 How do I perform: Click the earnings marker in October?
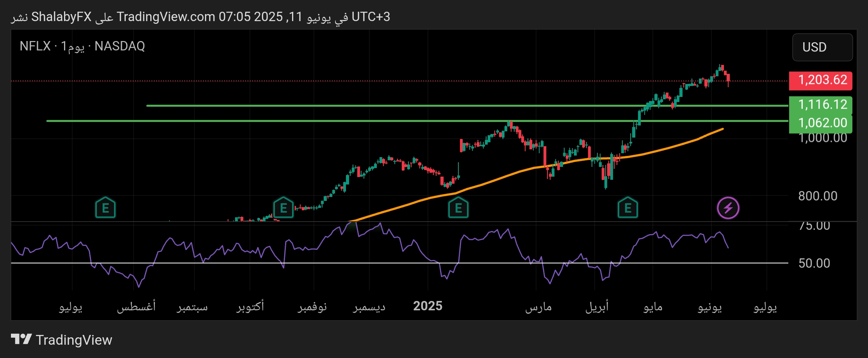283,208
